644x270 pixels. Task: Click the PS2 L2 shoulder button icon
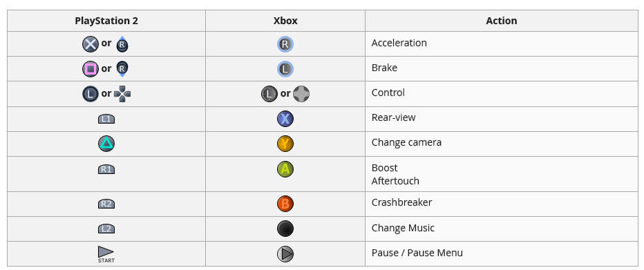[x=106, y=229]
